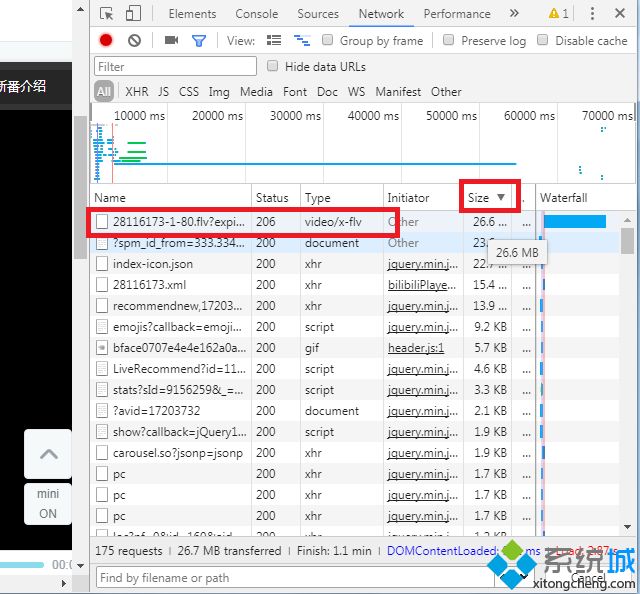This screenshot has width=640, height=594.
Task: Switch to large request rows view
Action: 273,40
